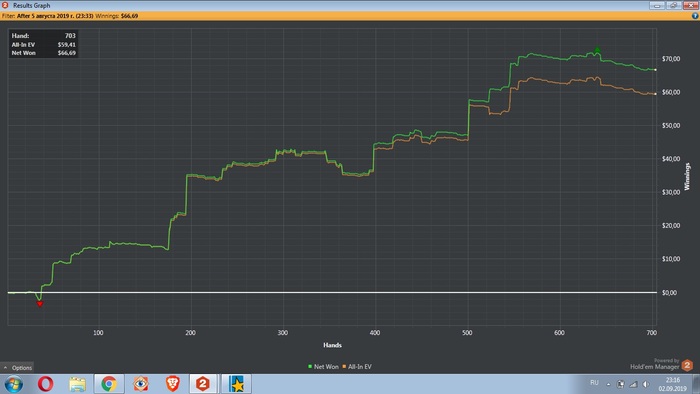Expand the Options panel
The height and width of the screenshot is (394, 700).
(x=17, y=368)
